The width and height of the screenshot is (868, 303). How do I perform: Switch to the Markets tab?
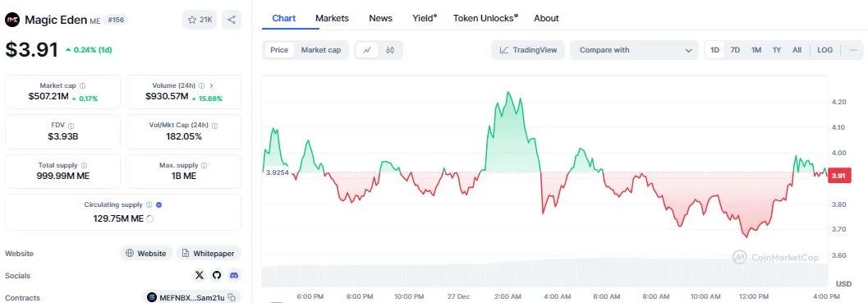pyautogui.click(x=332, y=18)
